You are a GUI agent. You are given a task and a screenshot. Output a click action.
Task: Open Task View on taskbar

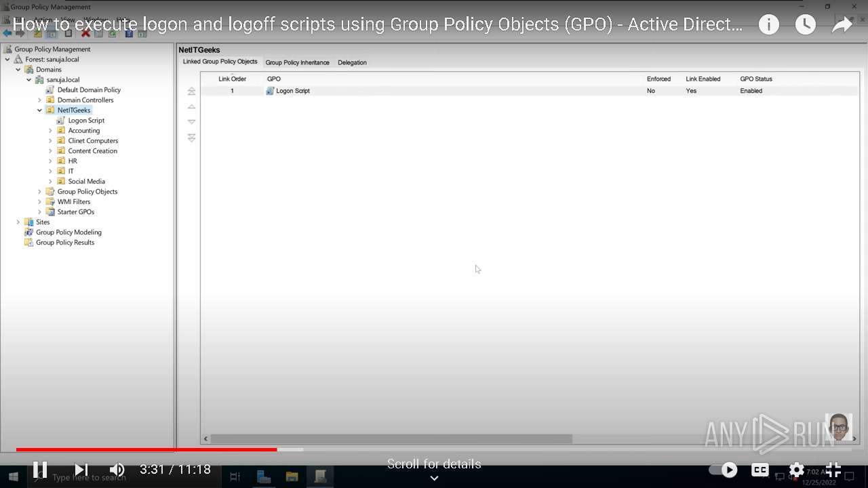[x=235, y=477]
